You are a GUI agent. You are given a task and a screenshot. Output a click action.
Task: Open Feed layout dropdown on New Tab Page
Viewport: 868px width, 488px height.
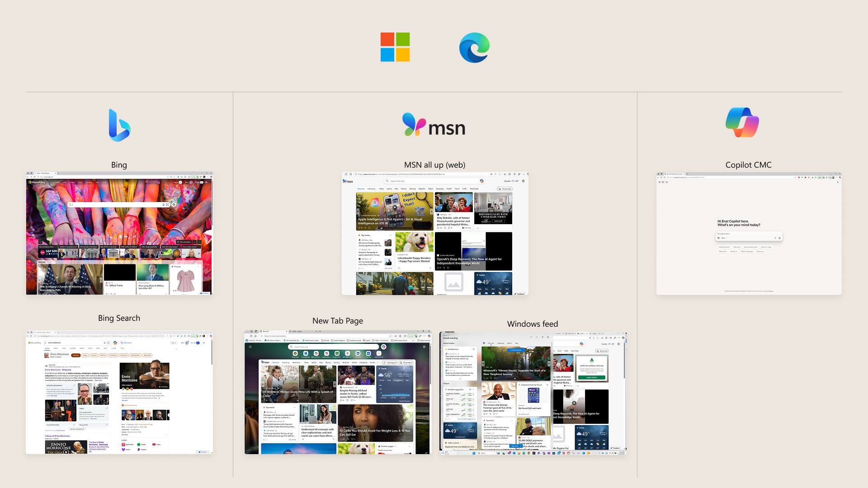click(390, 362)
